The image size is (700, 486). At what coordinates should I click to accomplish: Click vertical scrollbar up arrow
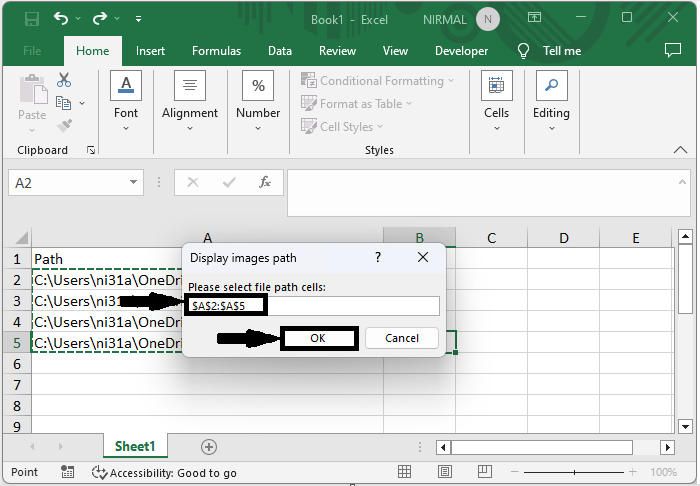coord(685,237)
